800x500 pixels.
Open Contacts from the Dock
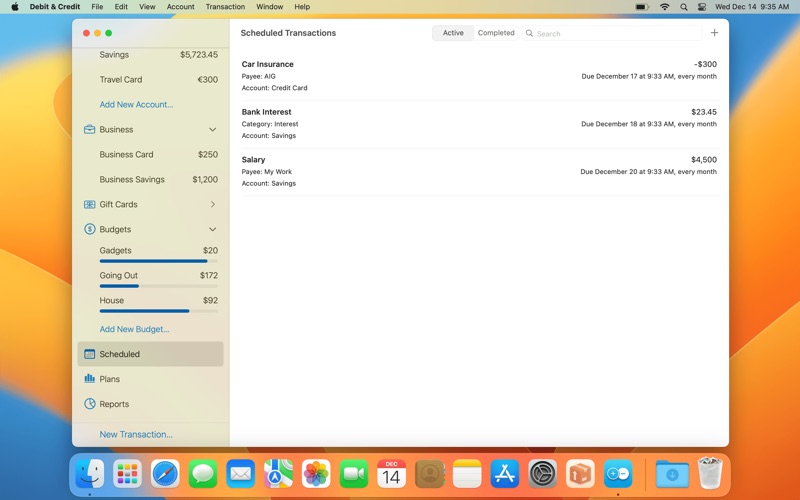[430, 474]
